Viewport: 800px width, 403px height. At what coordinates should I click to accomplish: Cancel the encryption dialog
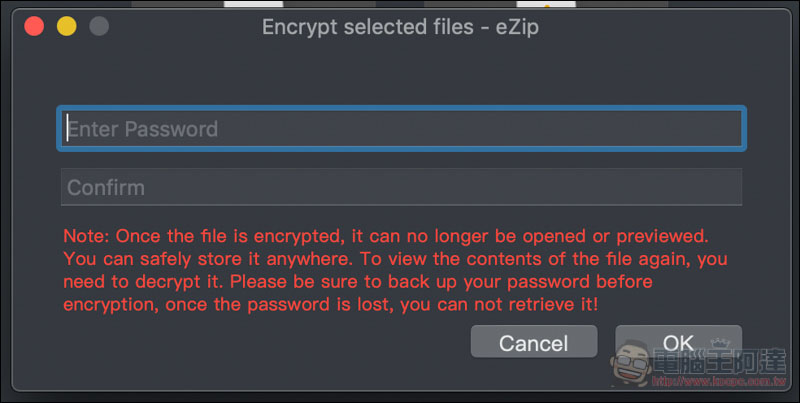[534, 342]
